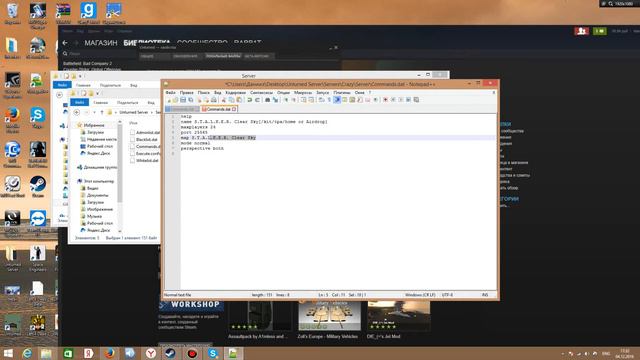The height and width of the screenshot is (360, 640).
Task: Open Skype from the taskbar
Action: click(x=213, y=353)
